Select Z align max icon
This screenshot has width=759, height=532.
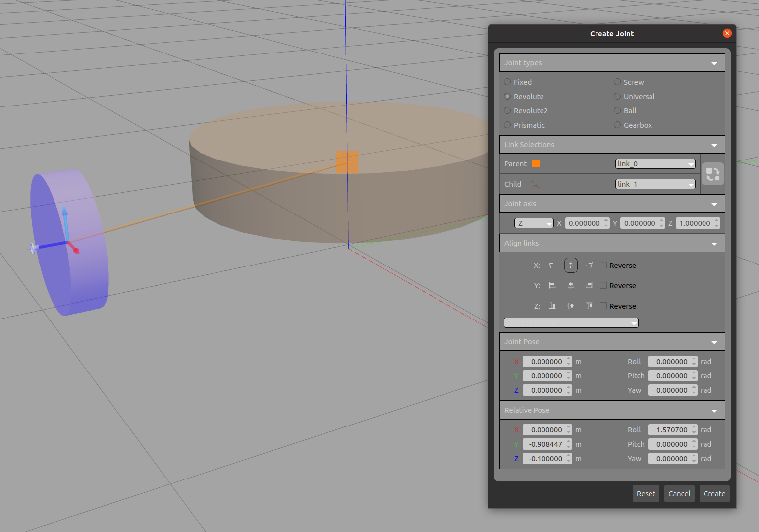click(x=589, y=306)
